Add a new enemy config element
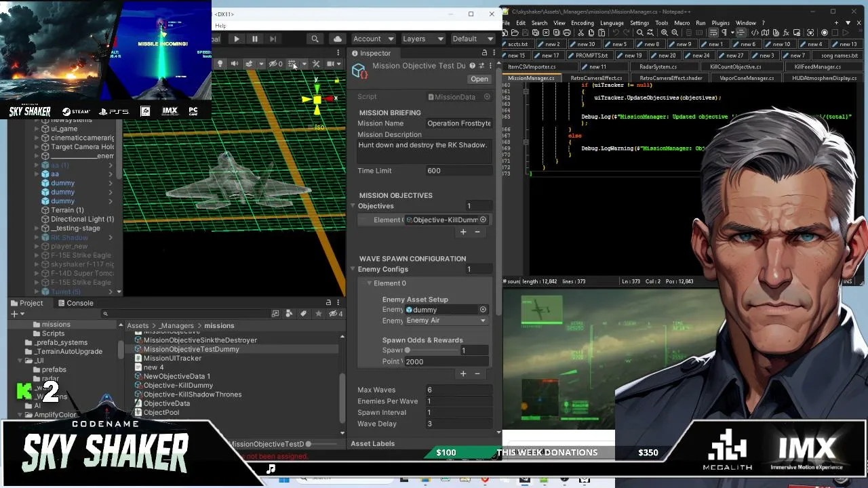This screenshot has width=868, height=488. click(x=463, y=373)
